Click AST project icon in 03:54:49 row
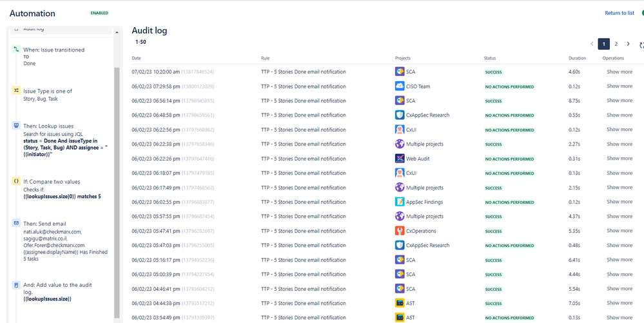The image size is (644, 323). click(400, 318)
